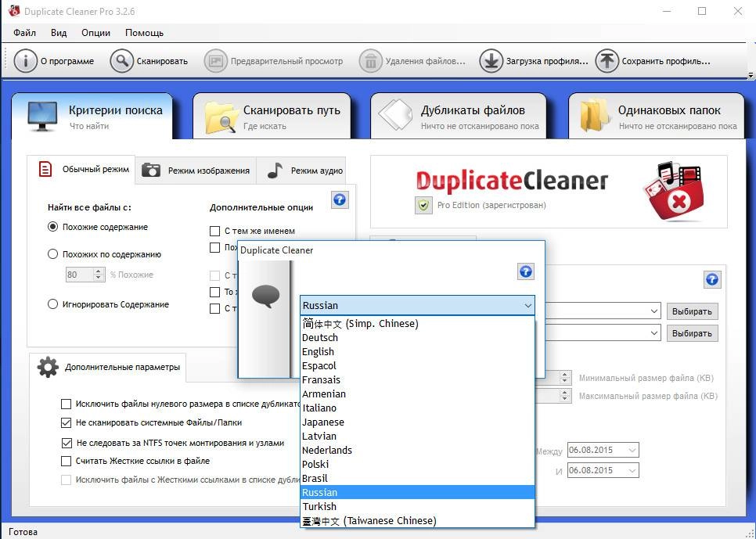756x539 pixels.
Task: Open the Файл menu
Action: click(x=24, y=33)
